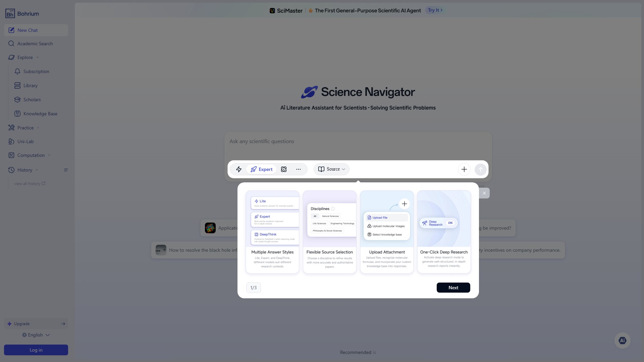Click the Upgrade button
This screenshot has height=362, width=644.
36,324
